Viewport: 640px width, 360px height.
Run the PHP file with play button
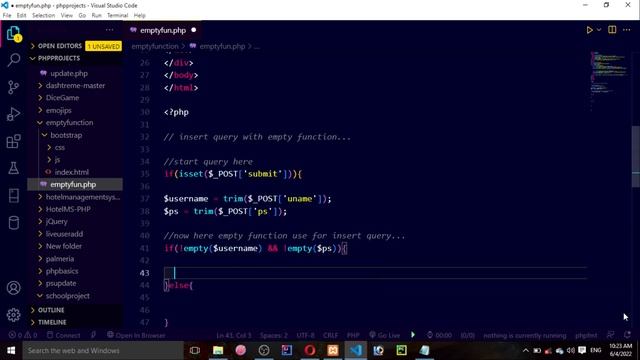tap(589, 30)
